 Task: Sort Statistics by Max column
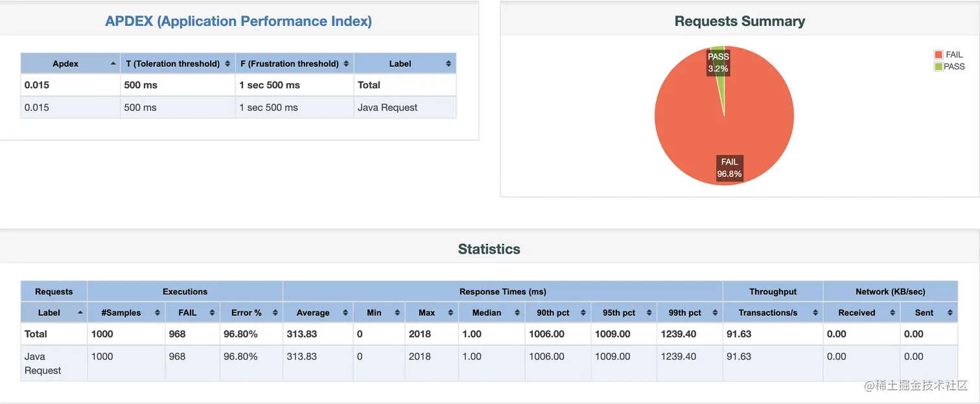point(432,313)
